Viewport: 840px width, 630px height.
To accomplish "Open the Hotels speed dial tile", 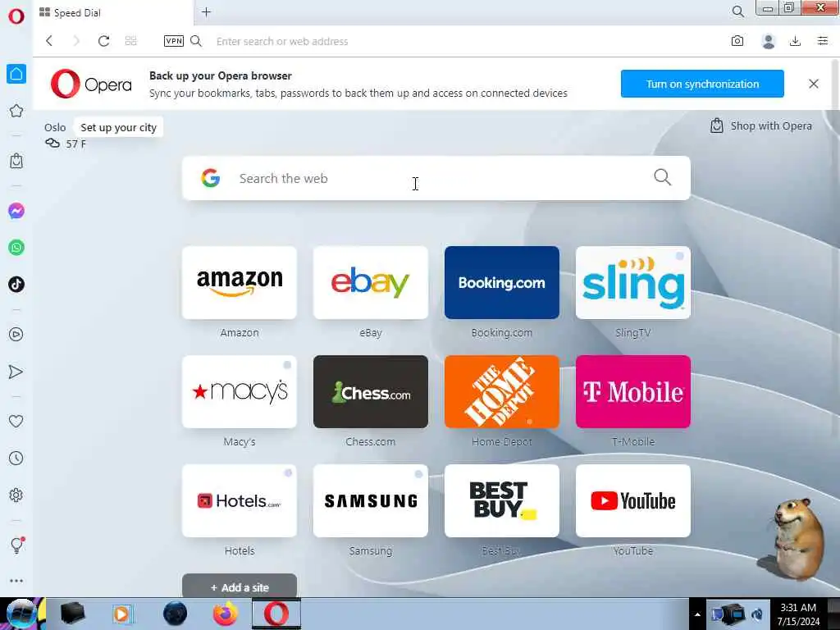I will 240,501.
